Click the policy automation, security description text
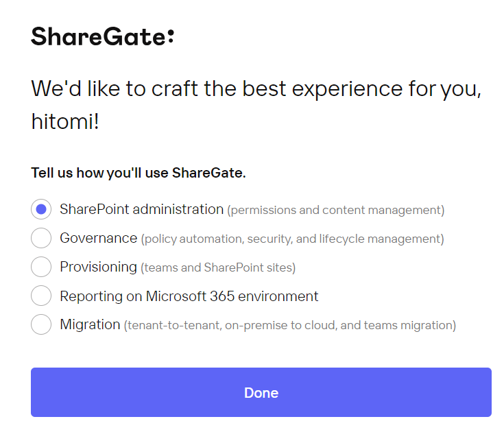 coord(293,239)
